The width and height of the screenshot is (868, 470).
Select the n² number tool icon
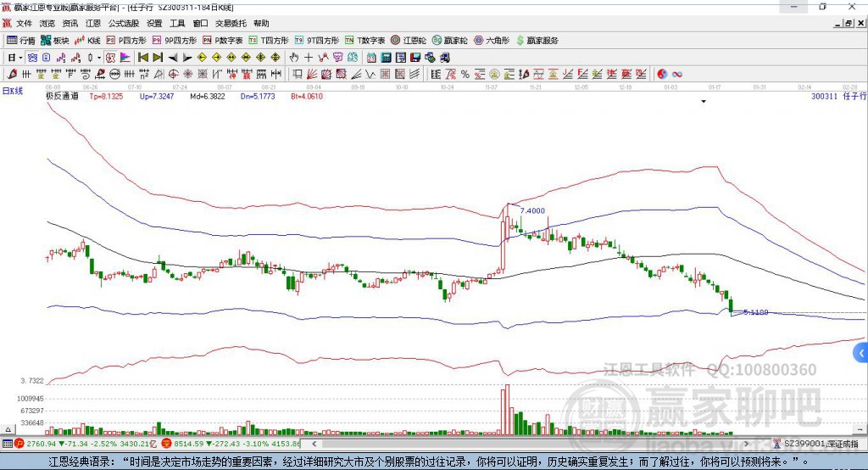click(x=144, y=75)
